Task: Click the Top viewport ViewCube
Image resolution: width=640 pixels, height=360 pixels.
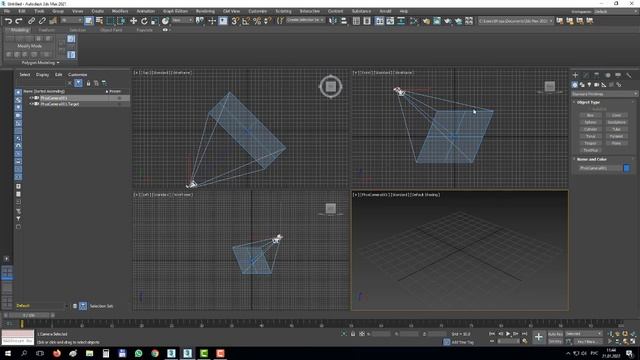Action: point(331,87)
